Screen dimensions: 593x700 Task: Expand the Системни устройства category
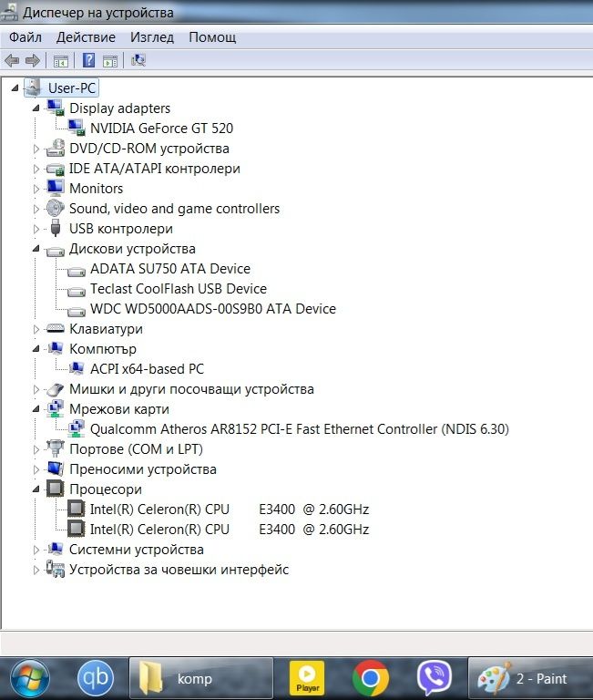(x=36, y=550)
